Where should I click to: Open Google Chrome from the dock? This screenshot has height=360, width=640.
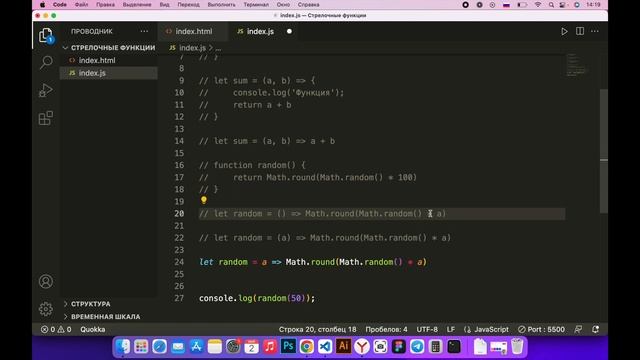307,347
